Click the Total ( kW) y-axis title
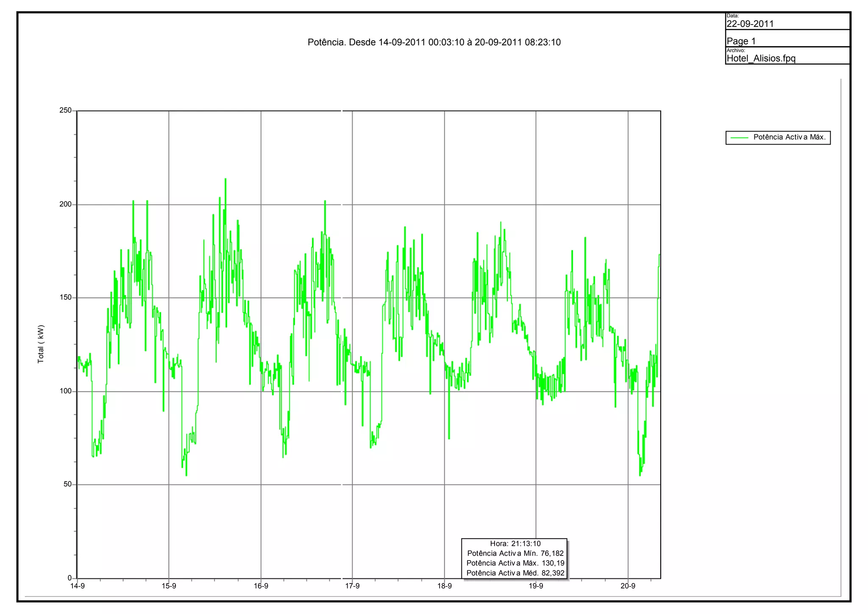The width and height of the screenshot is (868, 614). tap(41, 344)
